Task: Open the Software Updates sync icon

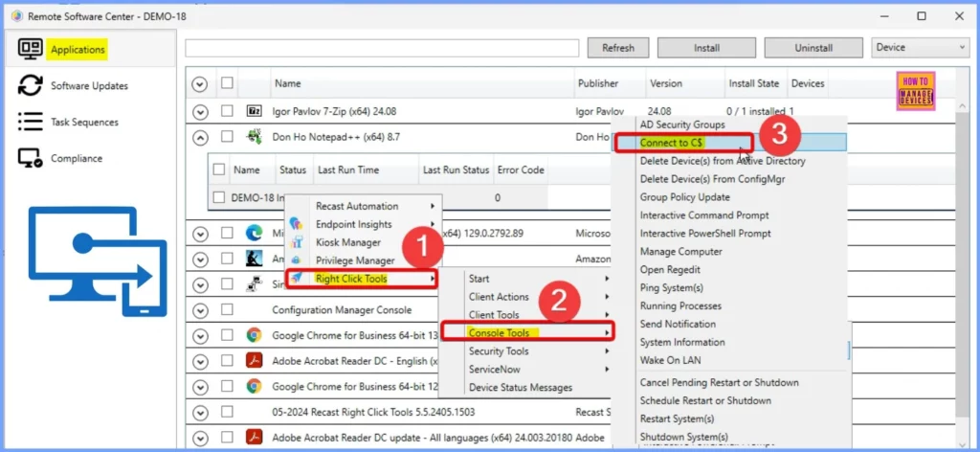Action: (x=30, y=85)
